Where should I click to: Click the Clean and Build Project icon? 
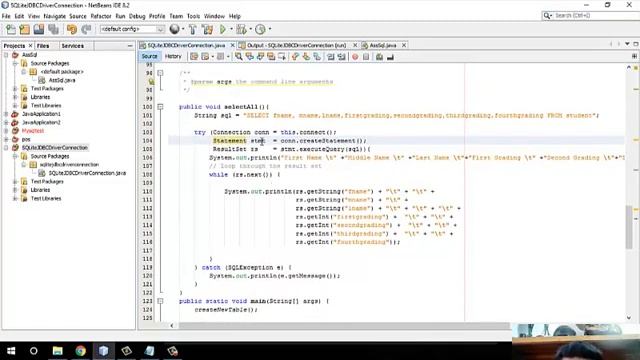pos(207,29)
